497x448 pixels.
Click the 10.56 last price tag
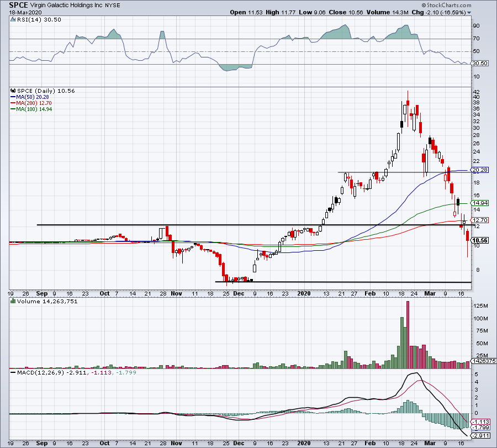(480, 241)
